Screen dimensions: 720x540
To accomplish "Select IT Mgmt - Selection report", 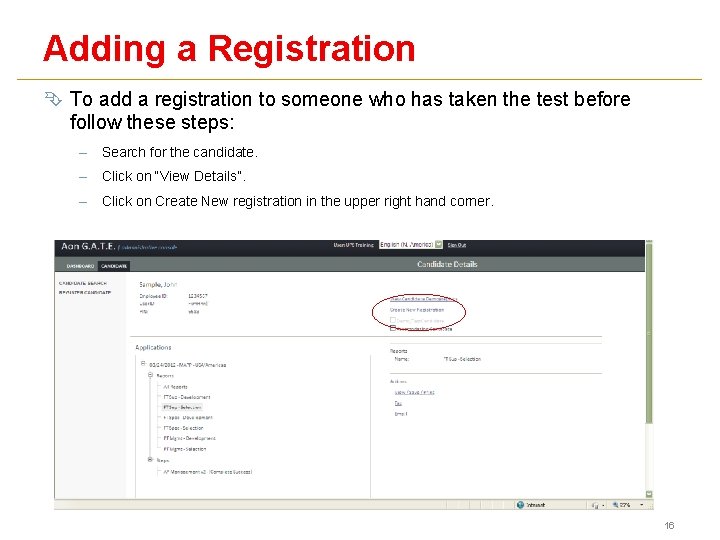I will point(185,449).
